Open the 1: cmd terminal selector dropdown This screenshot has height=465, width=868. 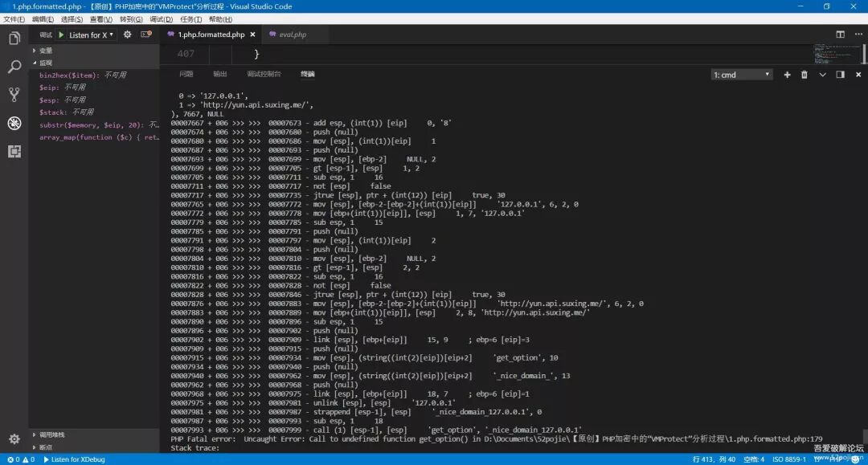(x=741, y=75)
